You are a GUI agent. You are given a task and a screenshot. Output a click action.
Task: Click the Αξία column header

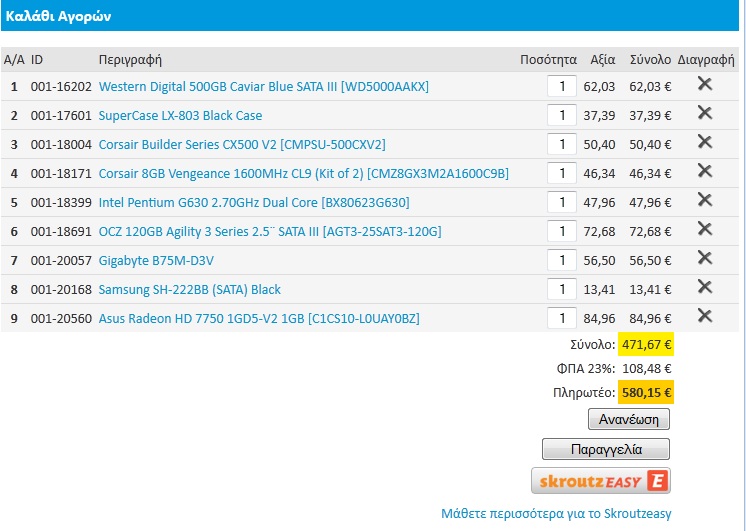click(x=603, y=60)
